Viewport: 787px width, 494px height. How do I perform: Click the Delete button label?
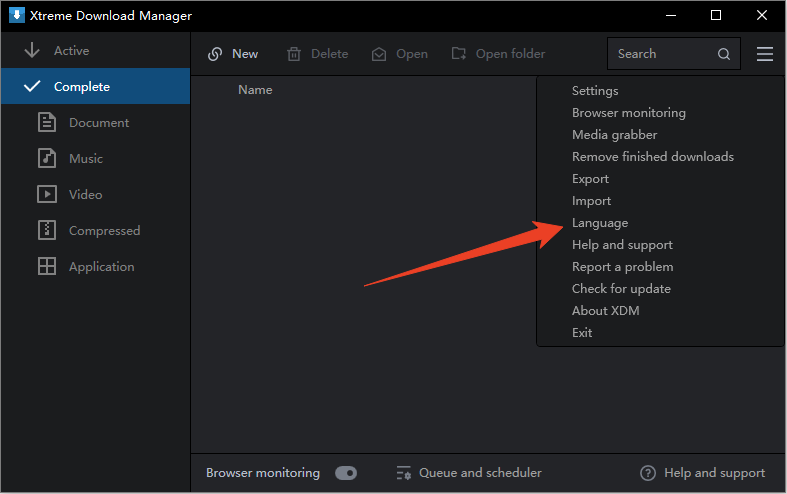click(x=329, y=54)
